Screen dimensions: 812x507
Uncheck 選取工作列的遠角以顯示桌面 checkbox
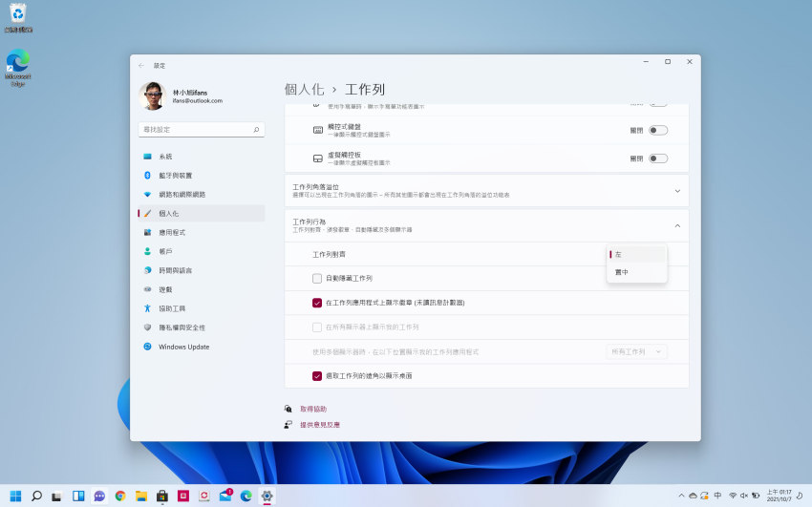point(317,376)
